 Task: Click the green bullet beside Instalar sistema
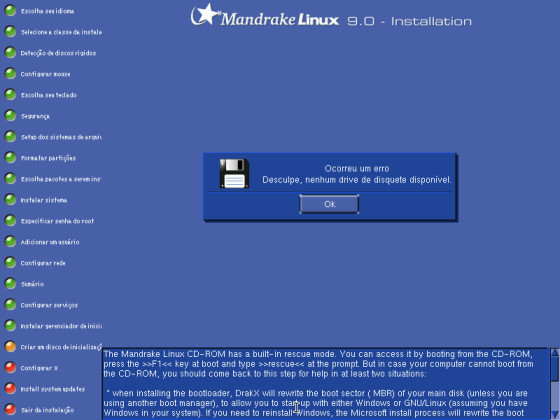click(x=10, y=200)
